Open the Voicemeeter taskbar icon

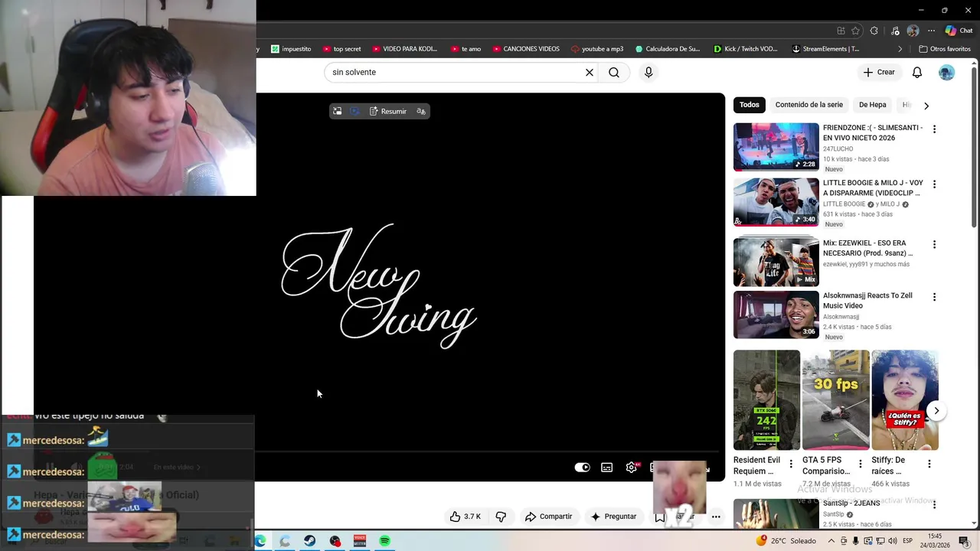point(360,541)
